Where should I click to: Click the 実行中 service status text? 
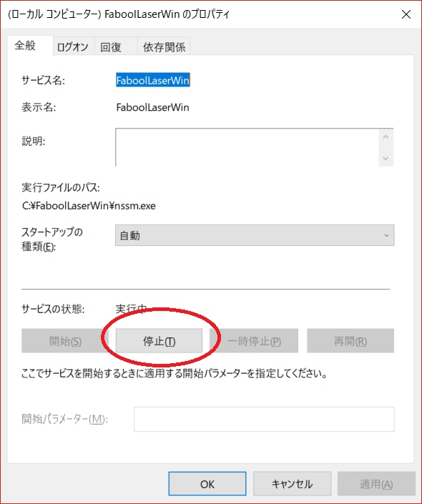coord(131,309)
